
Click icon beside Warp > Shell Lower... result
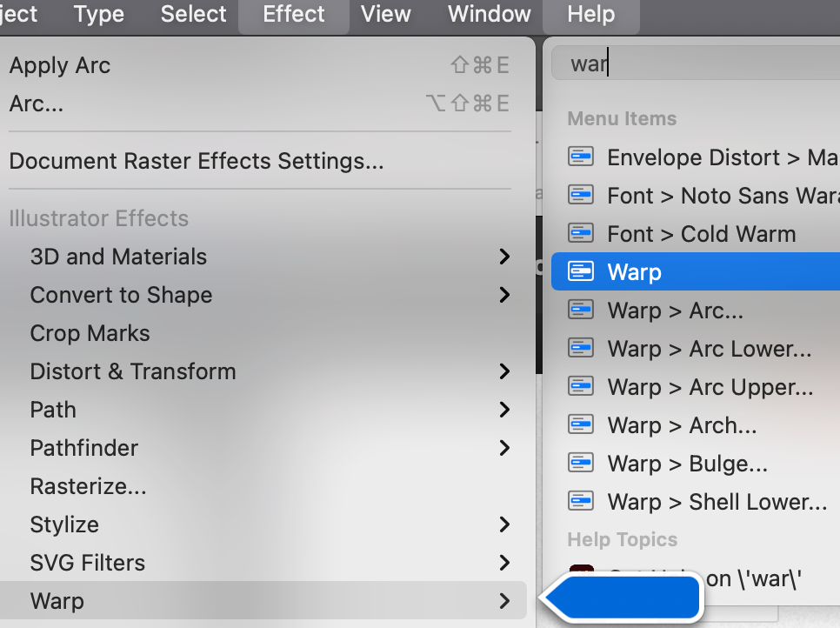tap(580, 502)
